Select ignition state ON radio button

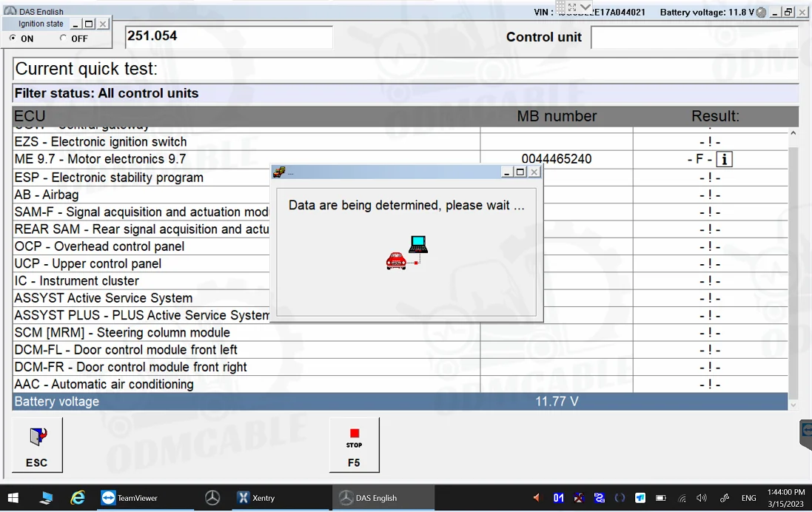(x=13, y=38)
